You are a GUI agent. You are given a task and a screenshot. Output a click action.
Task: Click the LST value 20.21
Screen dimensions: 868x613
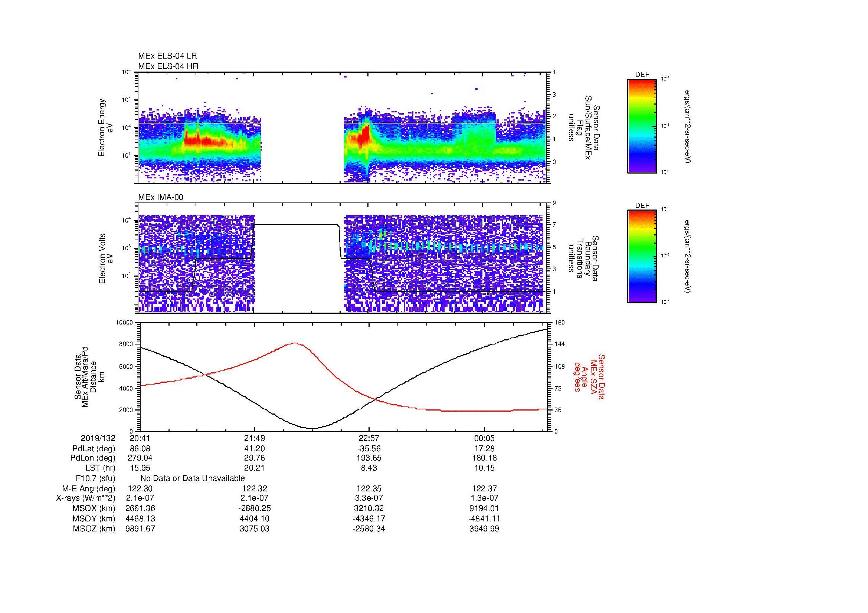255,468
